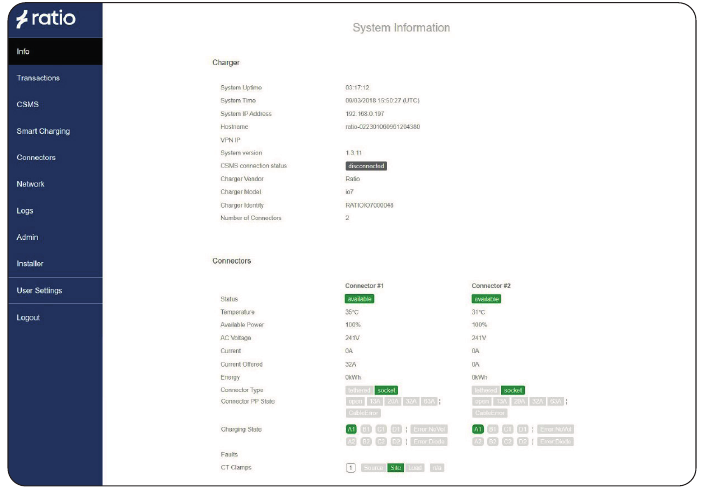711x494 pixels.
Task: Click Connector #1 'open' PP state badge
Action: coord(355,401)
